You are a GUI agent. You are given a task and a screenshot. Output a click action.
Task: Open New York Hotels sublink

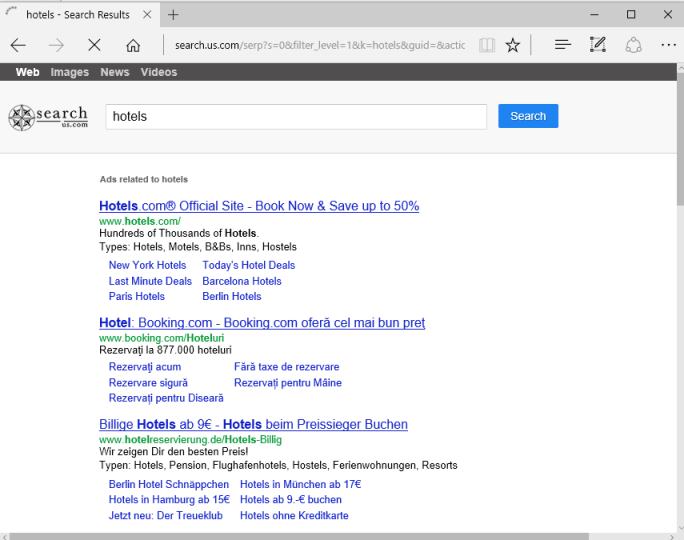coord(147,265)
